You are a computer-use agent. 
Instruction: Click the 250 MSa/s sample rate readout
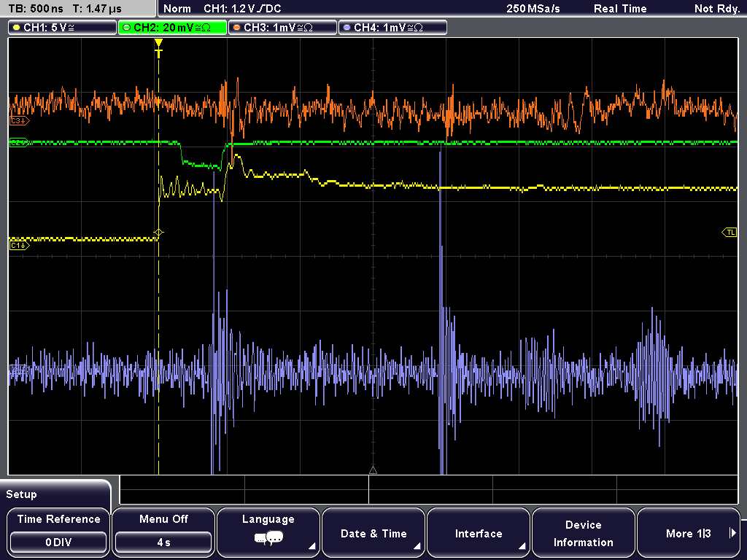pos(533,9)
